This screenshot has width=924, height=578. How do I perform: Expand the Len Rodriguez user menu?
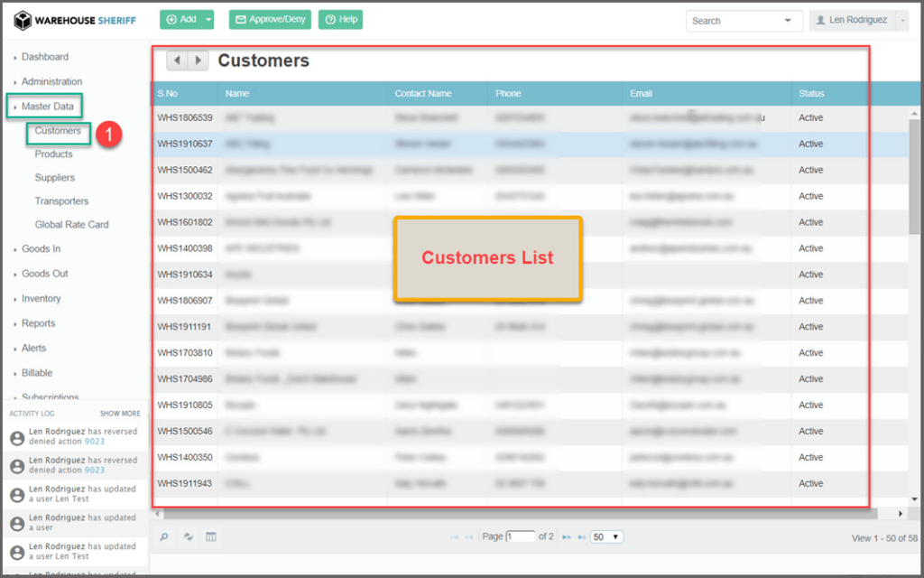point(858,20)
